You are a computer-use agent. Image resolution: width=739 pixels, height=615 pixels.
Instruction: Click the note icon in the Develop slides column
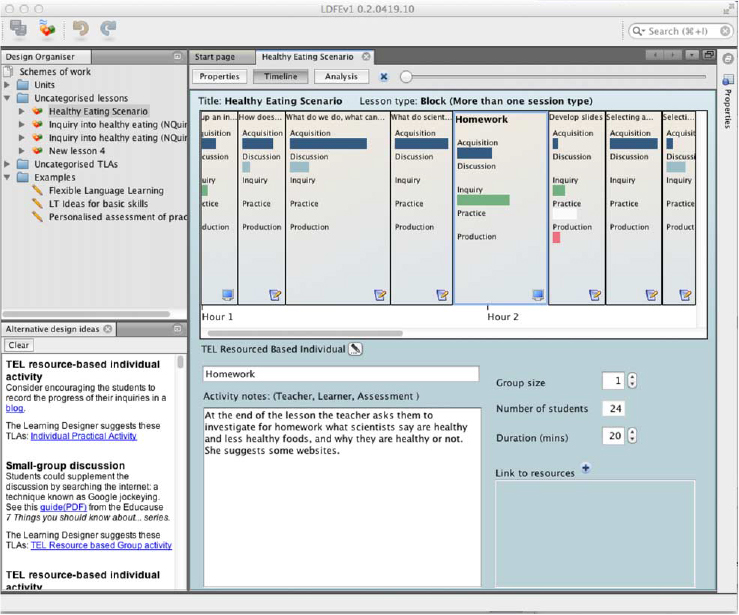point(595,295)
